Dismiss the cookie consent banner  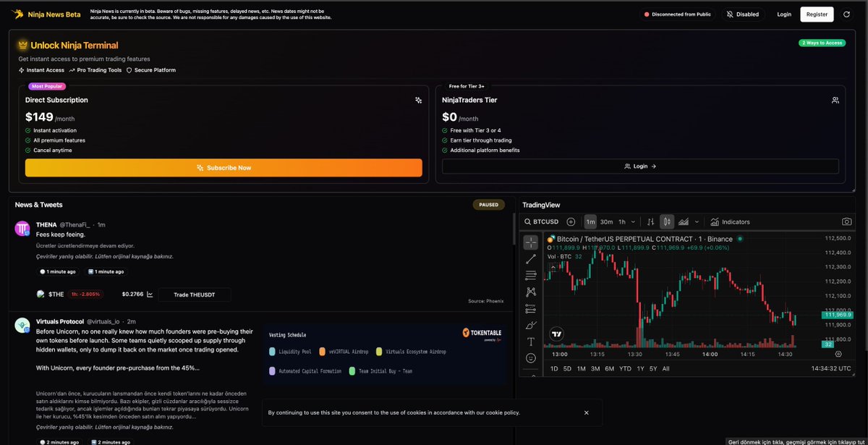tap(586, 412)
